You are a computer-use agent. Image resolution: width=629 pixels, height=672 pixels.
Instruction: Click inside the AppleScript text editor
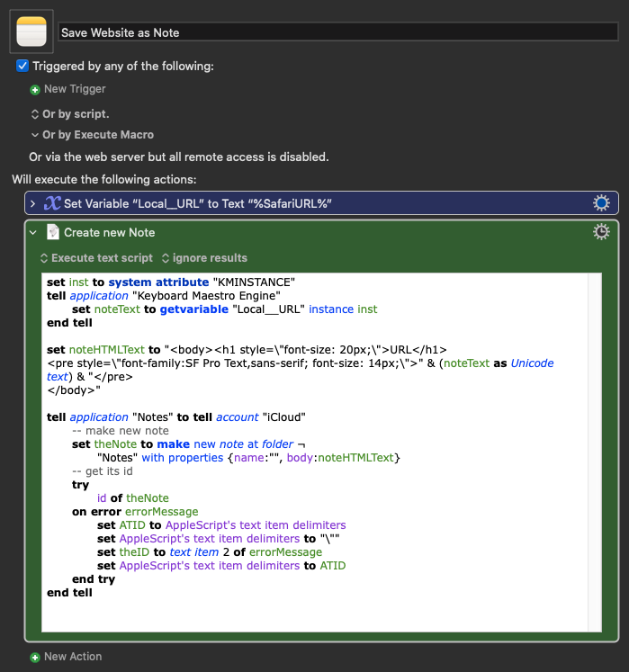(315, 452)
